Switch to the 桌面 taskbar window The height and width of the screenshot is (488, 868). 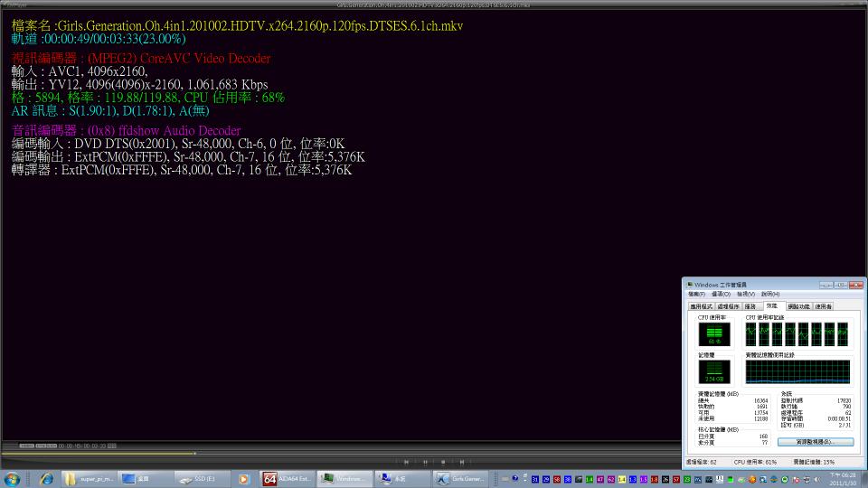(x=146, y=479)
